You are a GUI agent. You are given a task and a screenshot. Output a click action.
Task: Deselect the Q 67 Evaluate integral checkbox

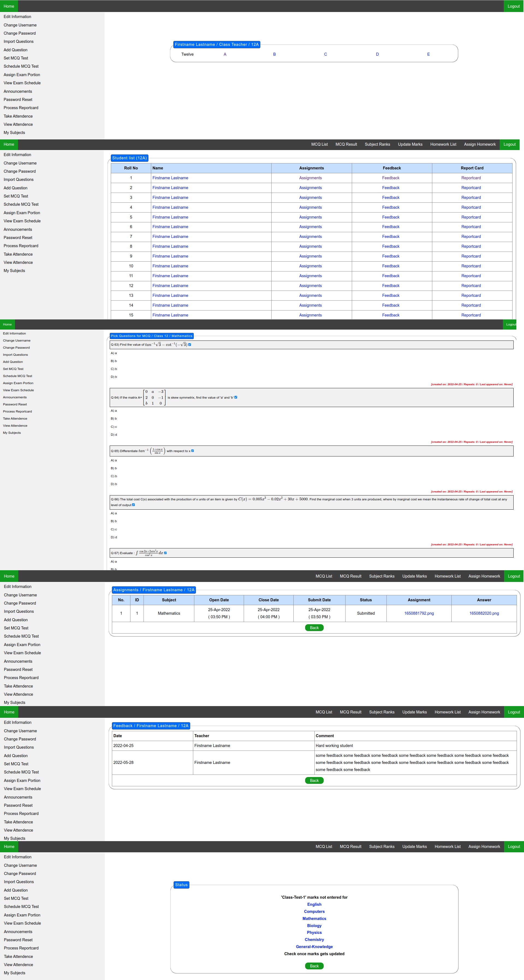[x=165, y=553]
